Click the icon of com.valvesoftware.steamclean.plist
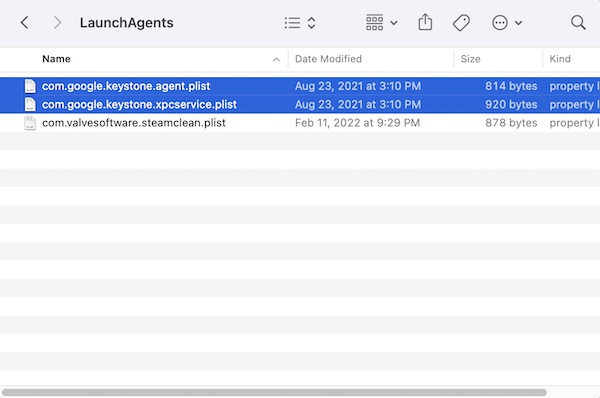 tap(30, 123)
